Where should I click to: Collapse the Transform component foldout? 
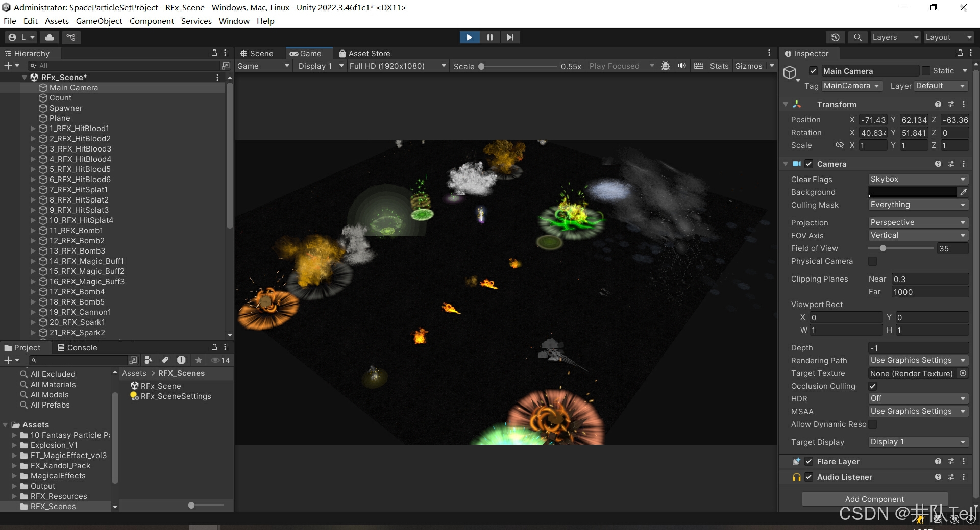coord(786,104)
